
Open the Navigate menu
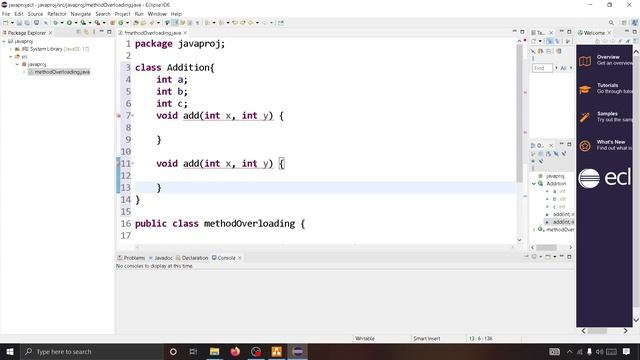pyautogui.click(x=81, y=14)
